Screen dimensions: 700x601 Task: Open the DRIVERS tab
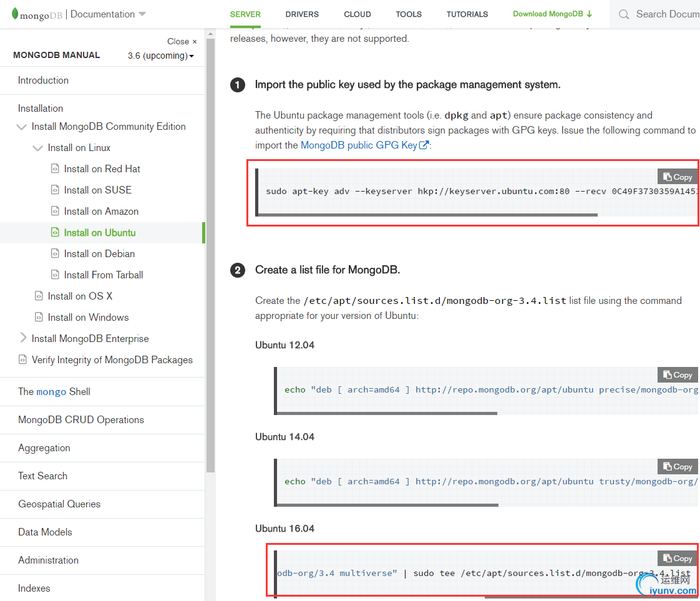[x=302, y=14]
